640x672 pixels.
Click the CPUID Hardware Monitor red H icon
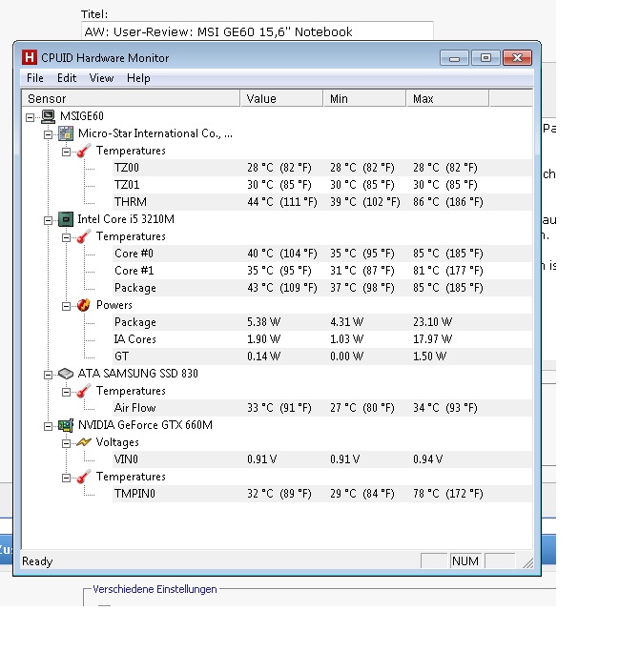click(30, 58)
